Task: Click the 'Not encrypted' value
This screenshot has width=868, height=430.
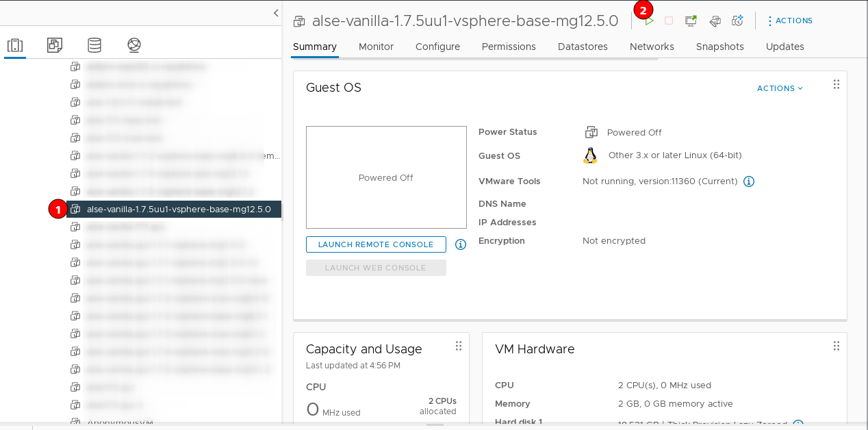Action: [614, 241]
